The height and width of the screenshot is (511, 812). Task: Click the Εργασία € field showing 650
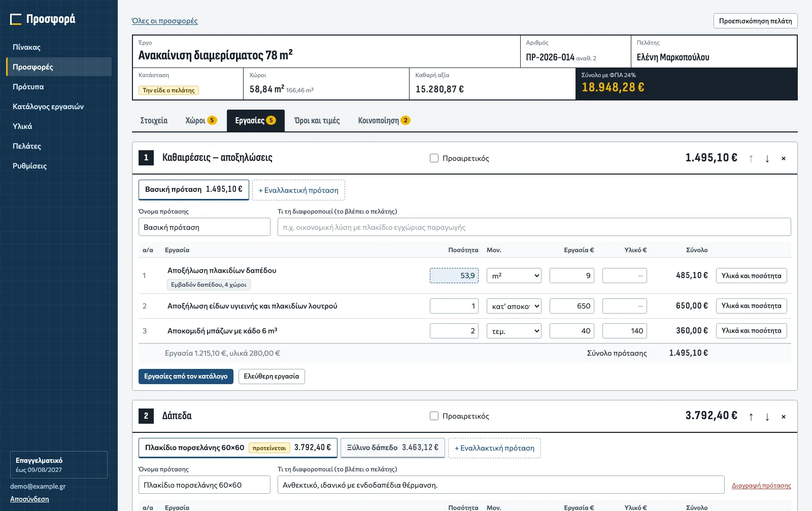pyautogui.click(x=572, y=306)
